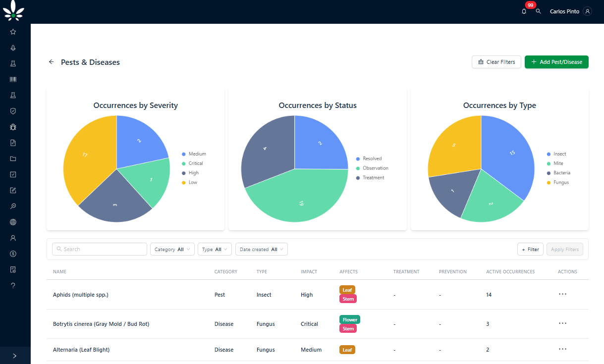The height and width of the screenshot is (364, 604).
Task: Toggle the Resolved legend entry in Status chart
Action: (369, 158)
